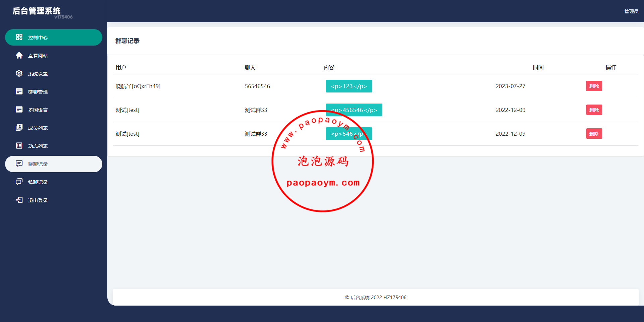Open System Settings via gear icon

pyautogui.click(x=19, y=73)
